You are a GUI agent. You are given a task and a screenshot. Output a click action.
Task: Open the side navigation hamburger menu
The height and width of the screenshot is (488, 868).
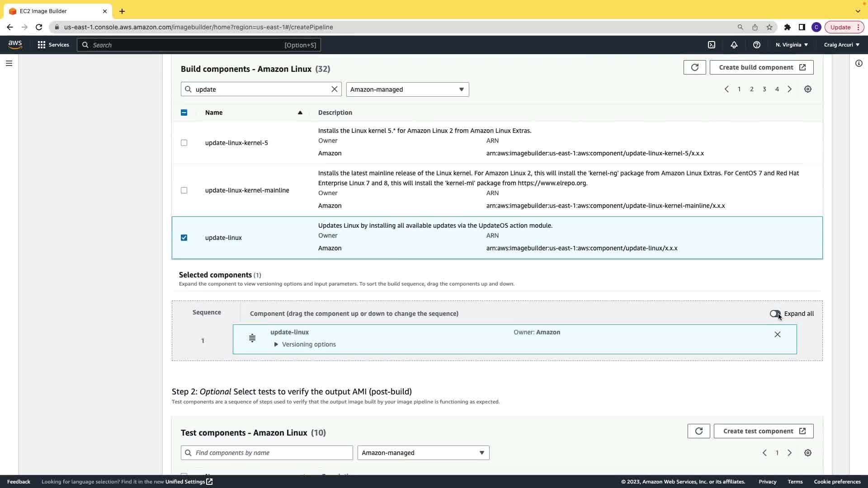(9, 63)
